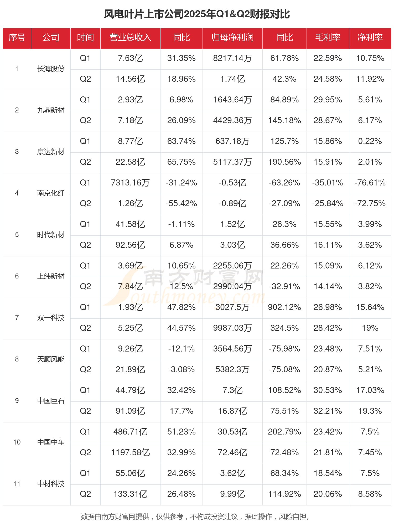Select the 中国中车 company cell
Viewport: 394px width, 532px height.
[x=51, y=442]
